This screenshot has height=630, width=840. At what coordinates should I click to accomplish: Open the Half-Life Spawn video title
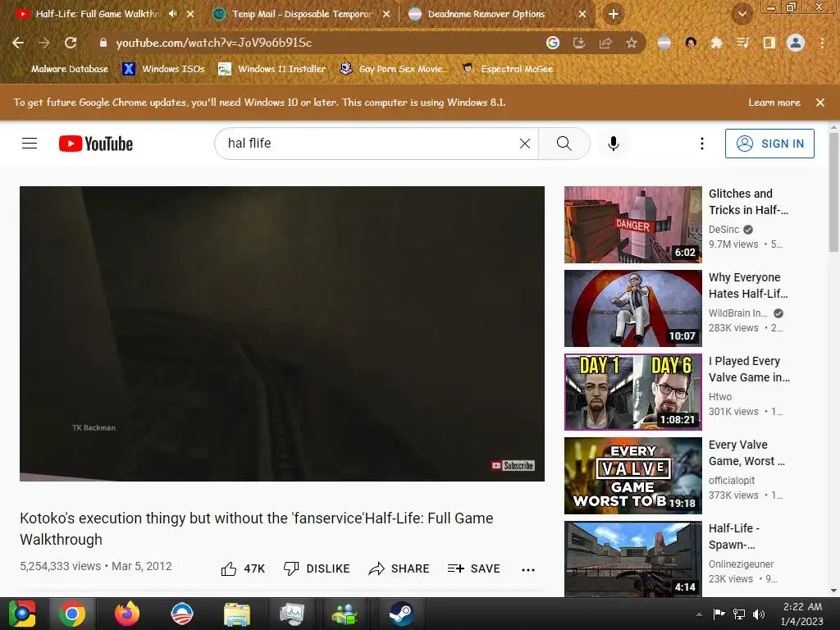[734, 536]
